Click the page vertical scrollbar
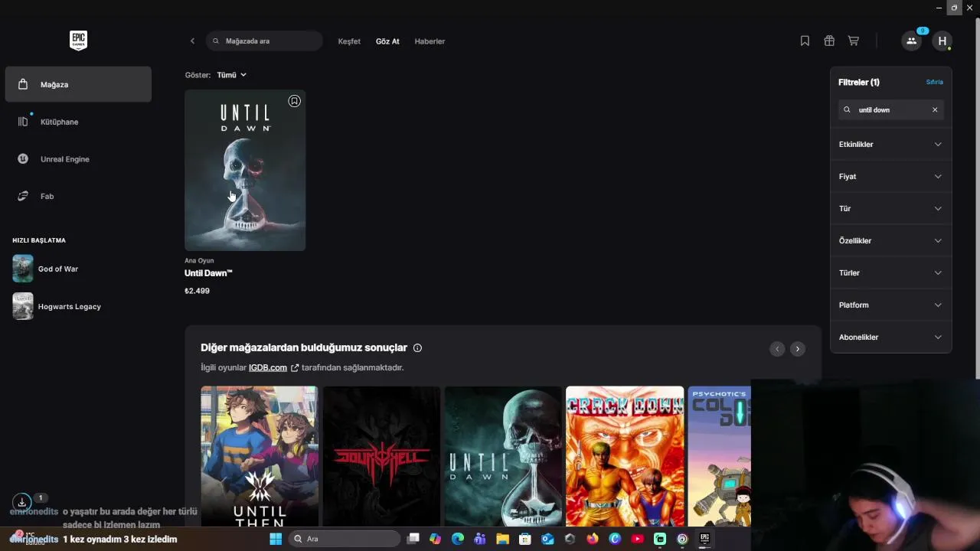Screen dimensions: 980x551 [x=977, y=197]
